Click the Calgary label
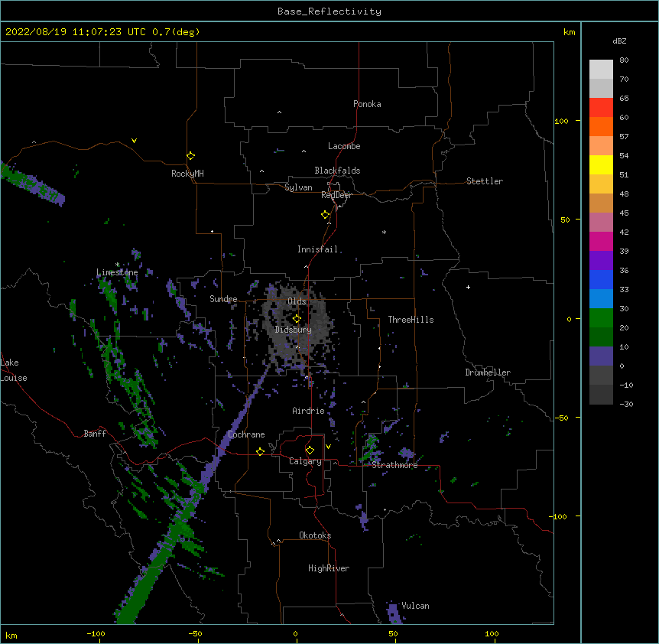 [x=305, y=461]
